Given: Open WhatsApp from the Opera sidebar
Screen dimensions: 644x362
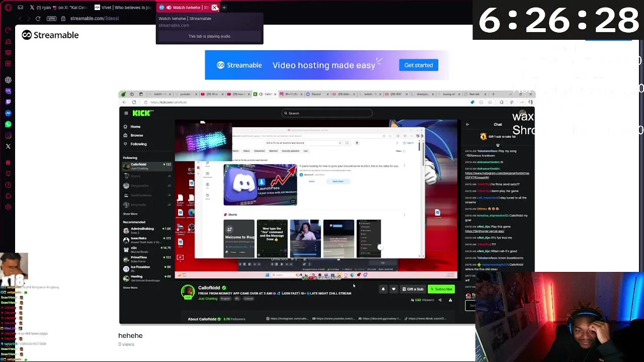Looking at the screenshot, I should 8,124.
